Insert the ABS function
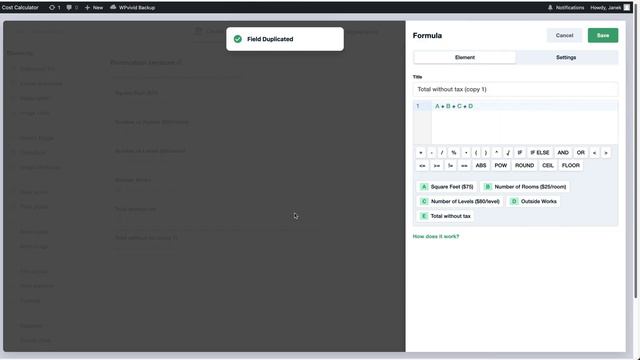This screenshot has width=640, height=360. pos(481,166)
